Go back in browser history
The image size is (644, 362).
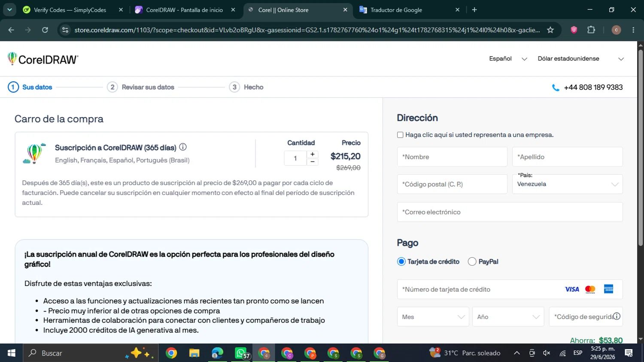pyautogui.click(x=11, y=30)
